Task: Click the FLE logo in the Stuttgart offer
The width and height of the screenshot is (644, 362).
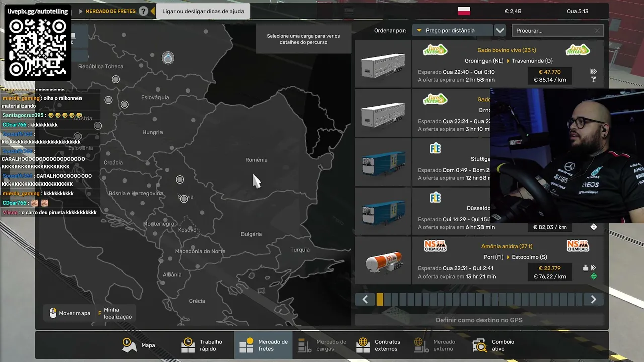Action: [x=435, y=148]
